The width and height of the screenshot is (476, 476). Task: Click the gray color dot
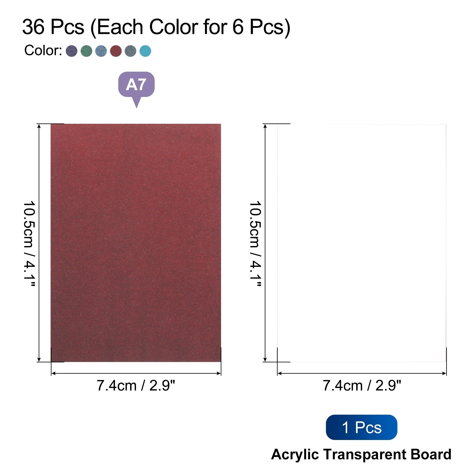(x=130, y=51)
